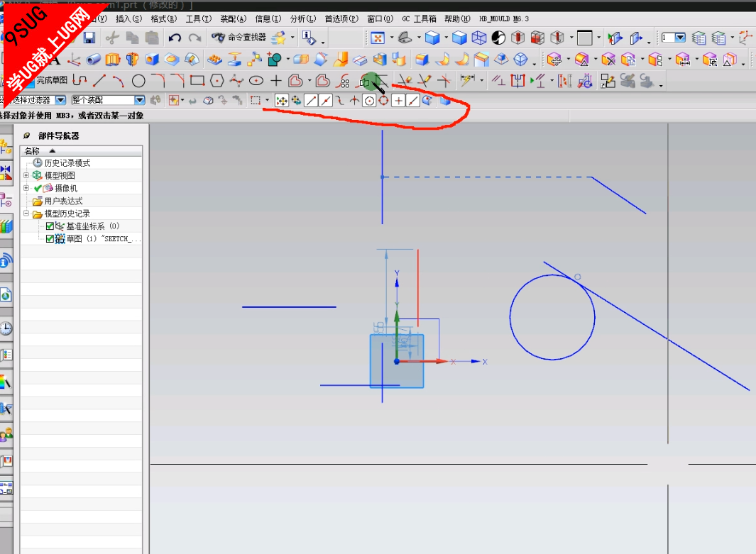Select the Quick Trim tool
The width and height of the screenshot is (756, 554).
[x=405, y=80]
